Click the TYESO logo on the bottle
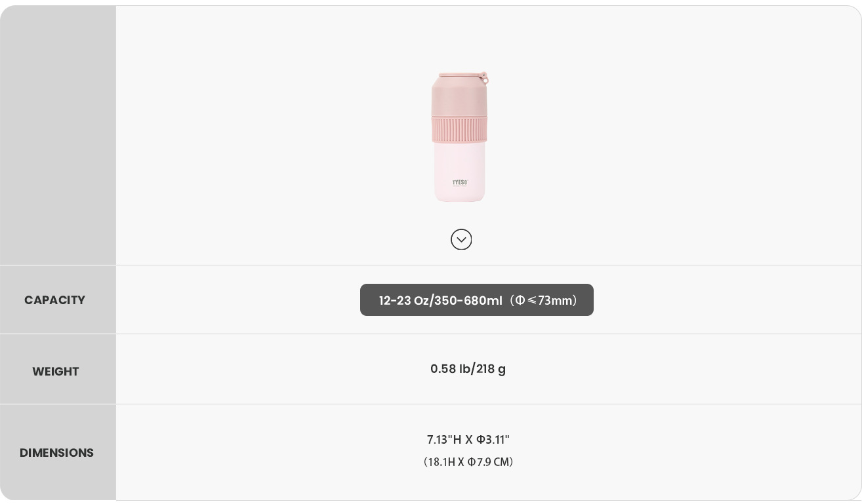Screen dimensions: 862x504 (x=460, y=183)
